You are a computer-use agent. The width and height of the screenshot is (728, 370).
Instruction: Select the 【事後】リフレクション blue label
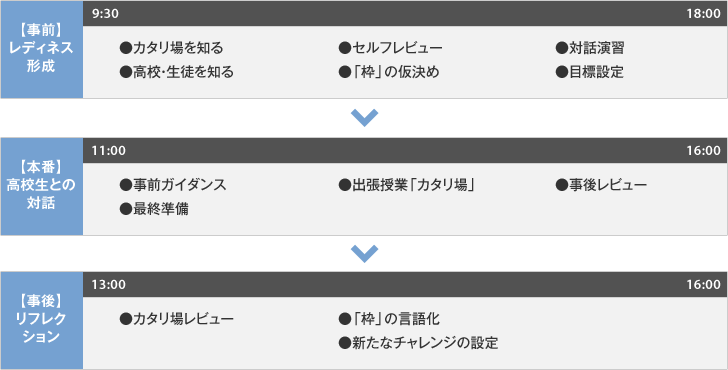[x=41, y=320]
